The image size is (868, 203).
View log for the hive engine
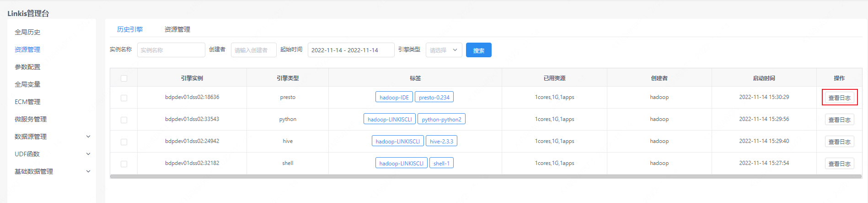click(839, 142)
